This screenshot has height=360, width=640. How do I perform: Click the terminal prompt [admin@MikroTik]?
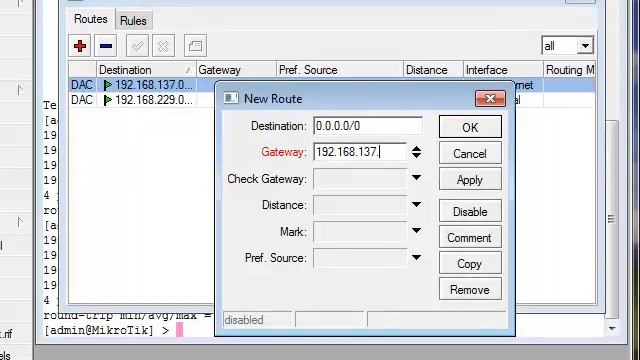(99, 330)
